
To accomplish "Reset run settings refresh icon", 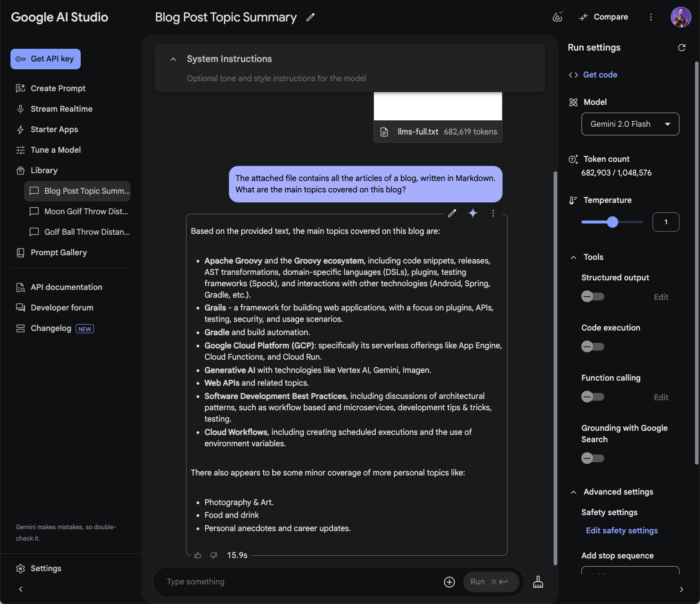I will 682,47.
